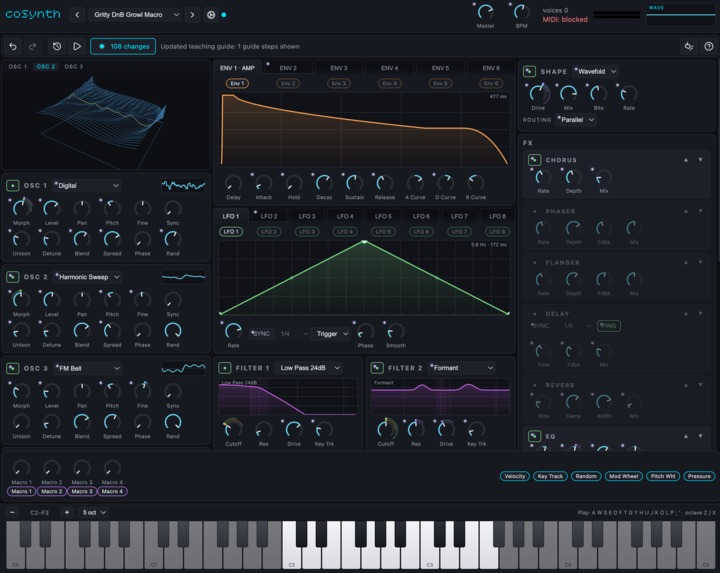Screen dimensions: 720x573
Task: Go to next preset arrow
Action: coord(192,15)
